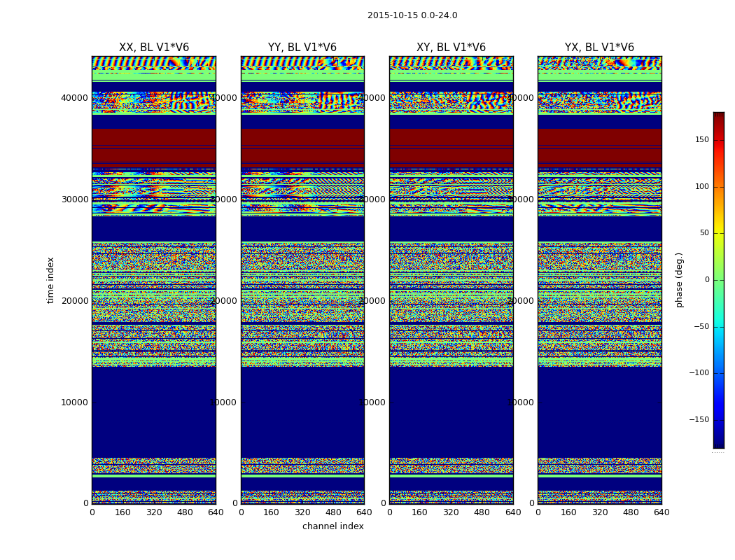Click the large dark blue region in YX plot

point(599,412)
